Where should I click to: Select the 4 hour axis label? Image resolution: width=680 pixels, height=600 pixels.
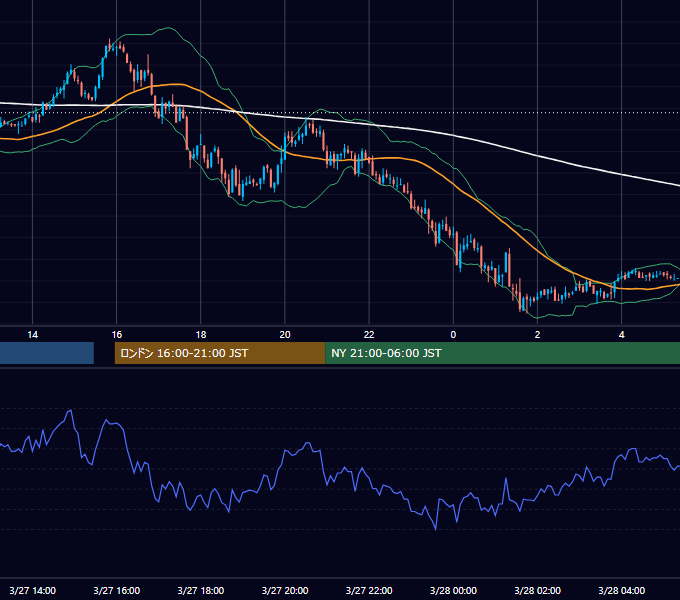coord(621,335)
